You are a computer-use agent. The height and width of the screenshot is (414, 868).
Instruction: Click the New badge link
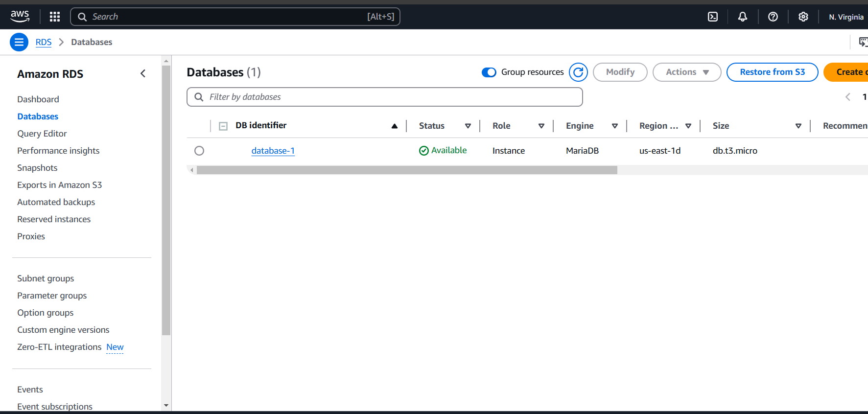click(x=115, y=347)
